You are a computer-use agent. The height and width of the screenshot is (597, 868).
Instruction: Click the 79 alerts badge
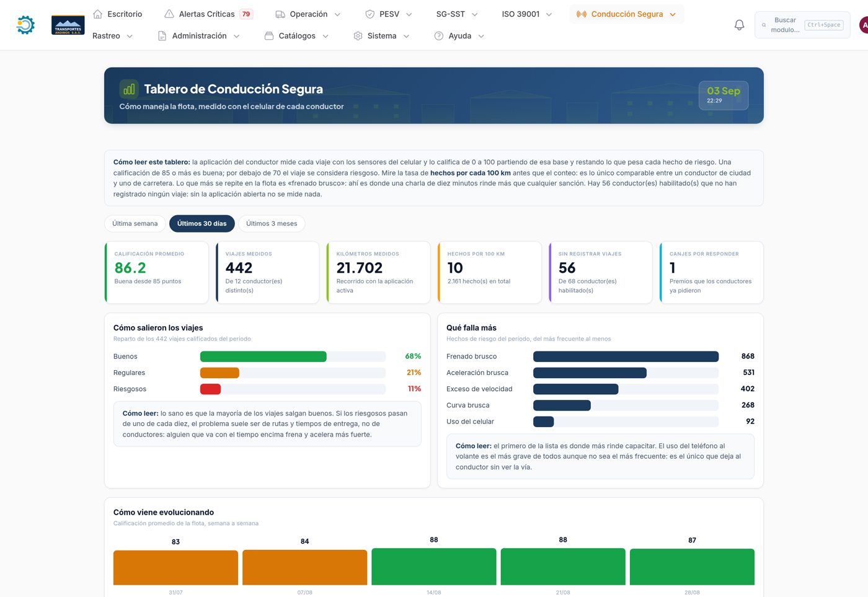(x=246, y=14)
